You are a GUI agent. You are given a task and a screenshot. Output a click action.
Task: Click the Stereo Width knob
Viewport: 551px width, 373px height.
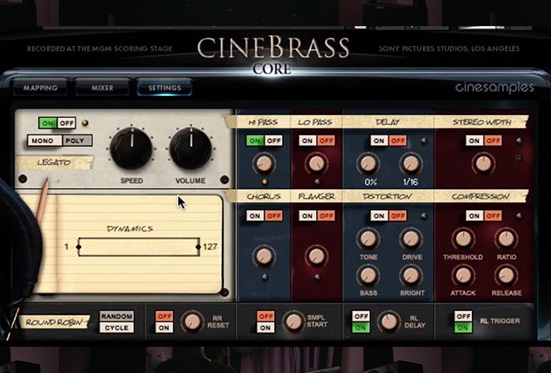(484, 164)
